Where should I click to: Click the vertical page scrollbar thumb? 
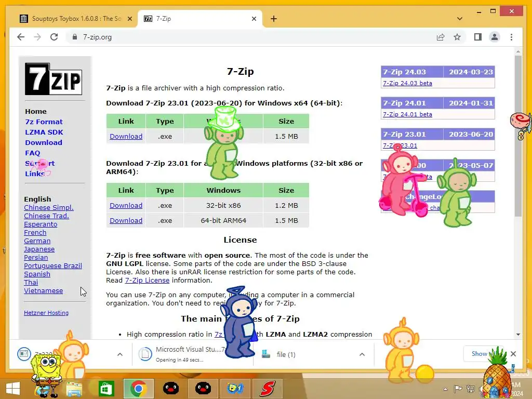click(x=518, y=136)
